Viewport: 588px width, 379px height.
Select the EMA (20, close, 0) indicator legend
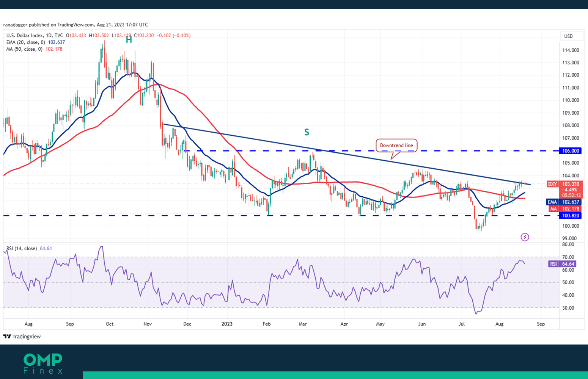pos(36,42)
